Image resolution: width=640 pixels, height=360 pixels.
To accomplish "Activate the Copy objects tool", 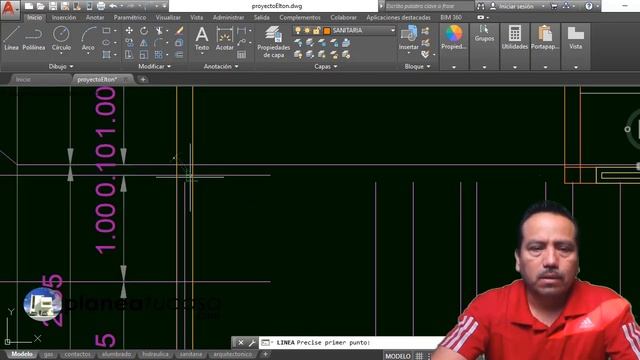I will pos(129,42).
